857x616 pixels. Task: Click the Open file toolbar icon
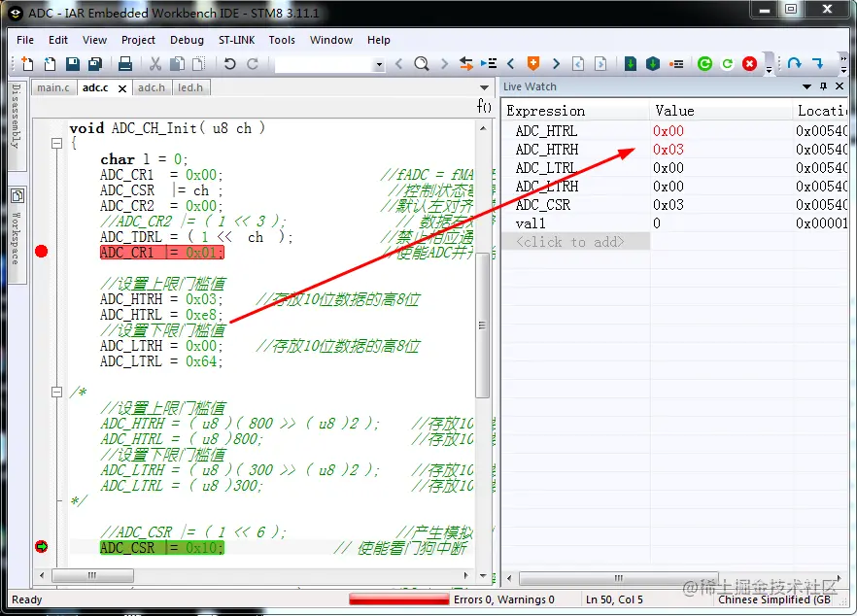pos(50,64)
